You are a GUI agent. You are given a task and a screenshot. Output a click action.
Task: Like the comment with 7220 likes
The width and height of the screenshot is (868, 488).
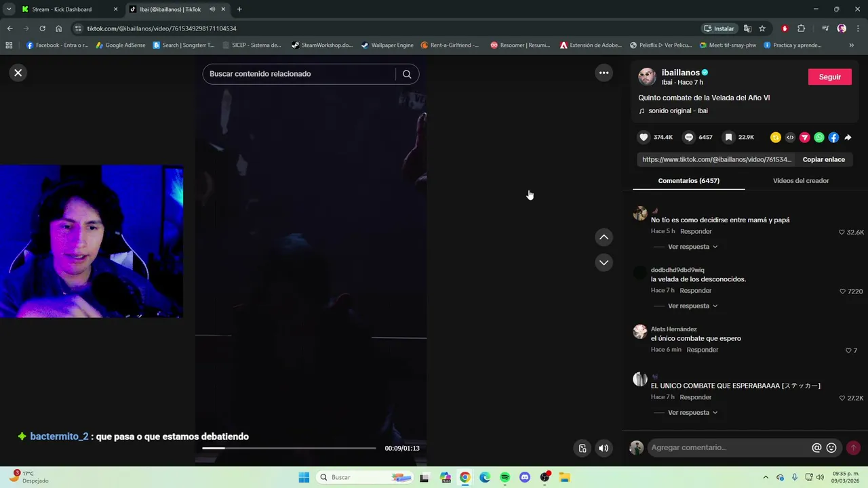pos(843,291)
